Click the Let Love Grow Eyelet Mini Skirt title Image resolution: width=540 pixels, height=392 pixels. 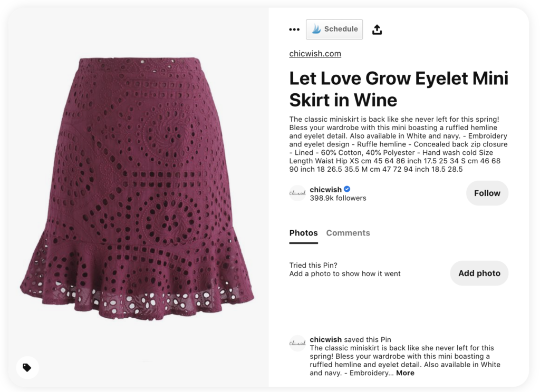[x=399, y=89]
